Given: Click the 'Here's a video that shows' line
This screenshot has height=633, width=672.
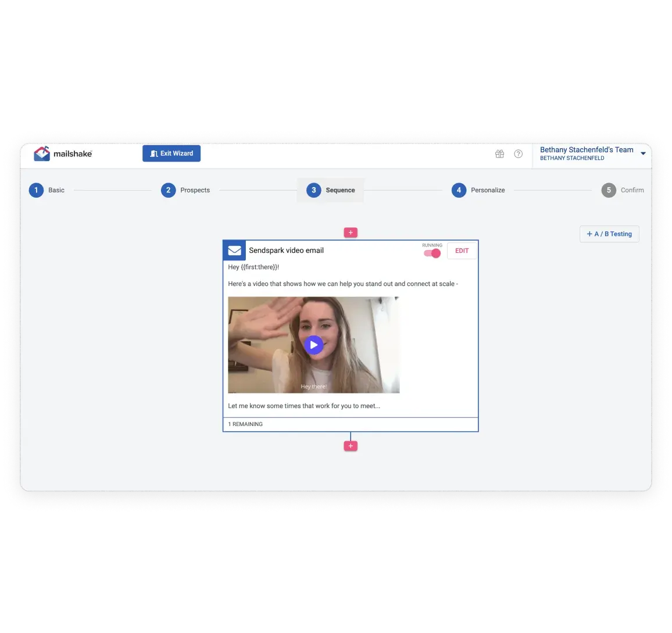Looking at the screenshot, I should (x=343, y=284).
